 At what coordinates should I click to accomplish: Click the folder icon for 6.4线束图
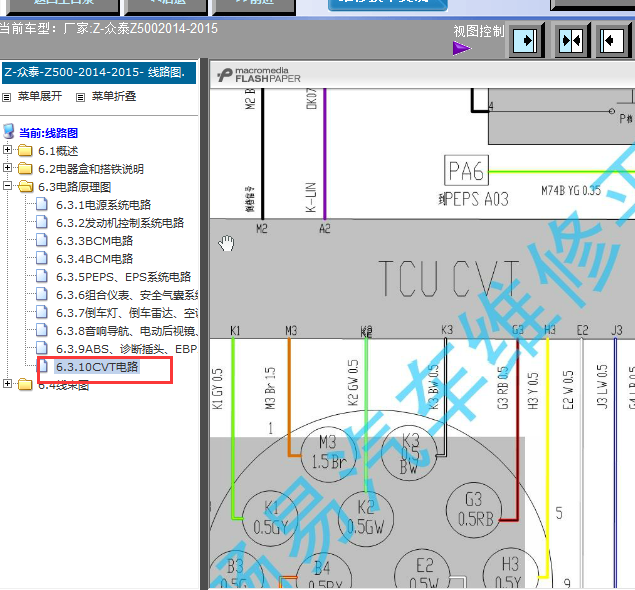pyautogui.click(x=25, y=384)
